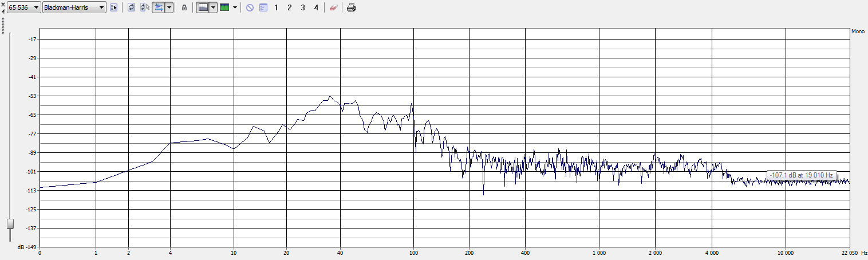868x260 pixels.
Task: Select snapshot slot 1
Action: click(x=276, y=7)
